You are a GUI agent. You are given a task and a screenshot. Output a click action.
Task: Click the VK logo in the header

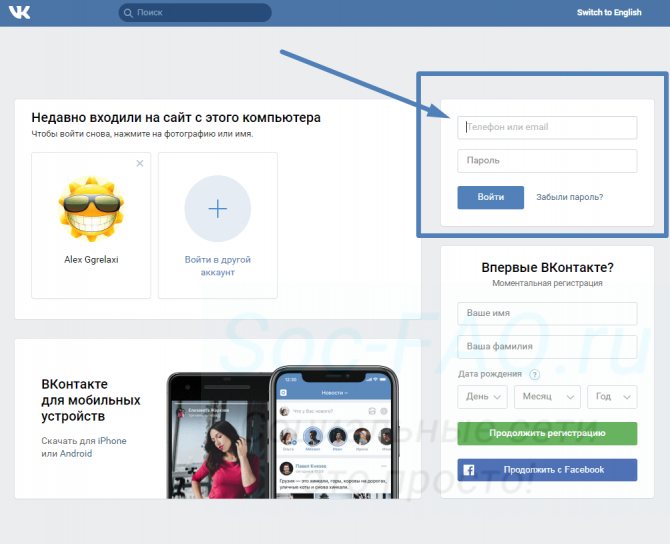[x=20, y=12]
